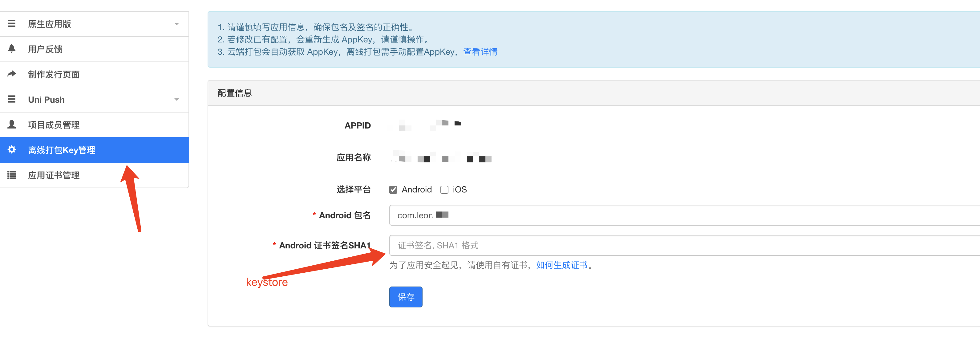Open the 查看详情 link
Screen dimensions: 980x356
pyautogui.click(x=480, y=52)
